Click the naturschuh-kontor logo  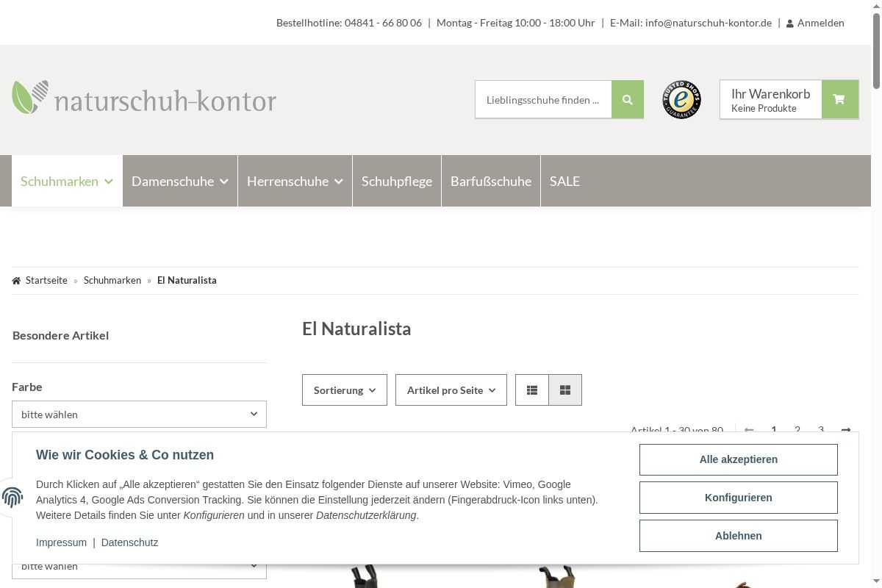click(144, 98)
